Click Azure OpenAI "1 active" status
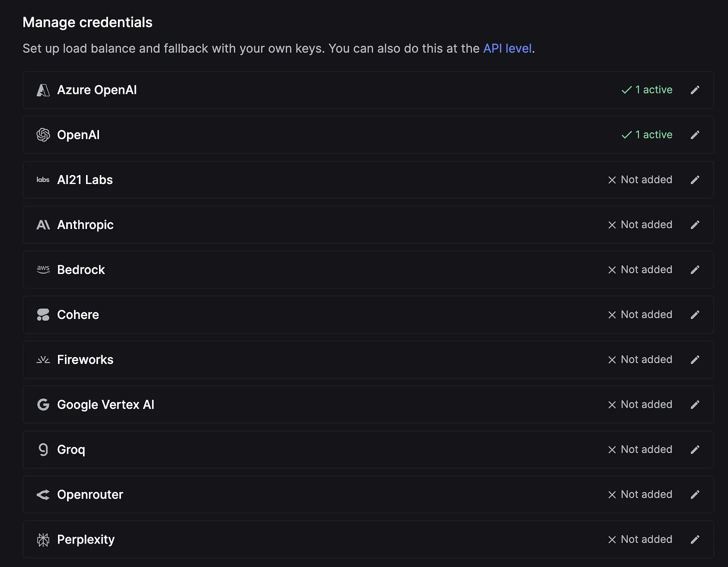Screen dimensions: 728x567 pos(647,90)
